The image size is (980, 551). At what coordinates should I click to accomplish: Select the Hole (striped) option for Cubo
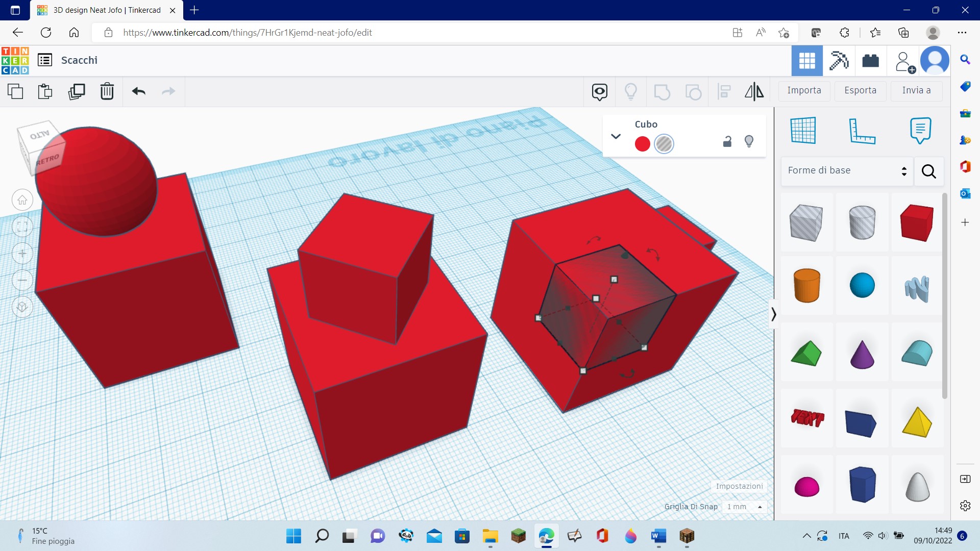coord(664,144)
